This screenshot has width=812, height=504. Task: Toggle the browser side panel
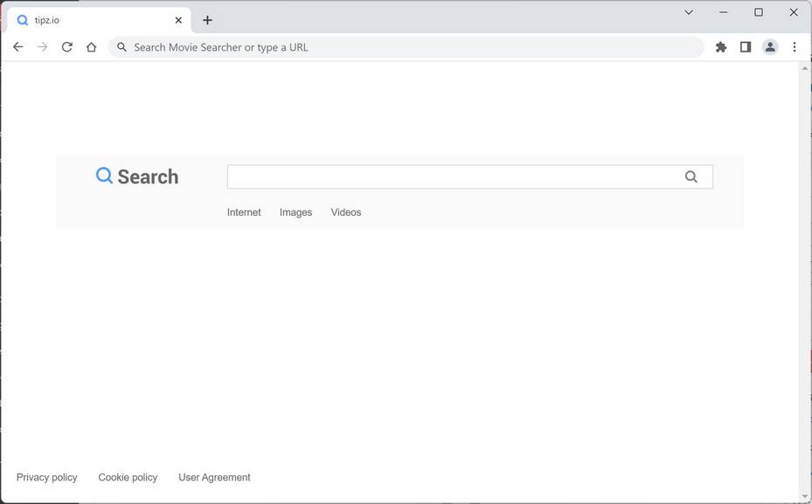(x=746, y=47)
